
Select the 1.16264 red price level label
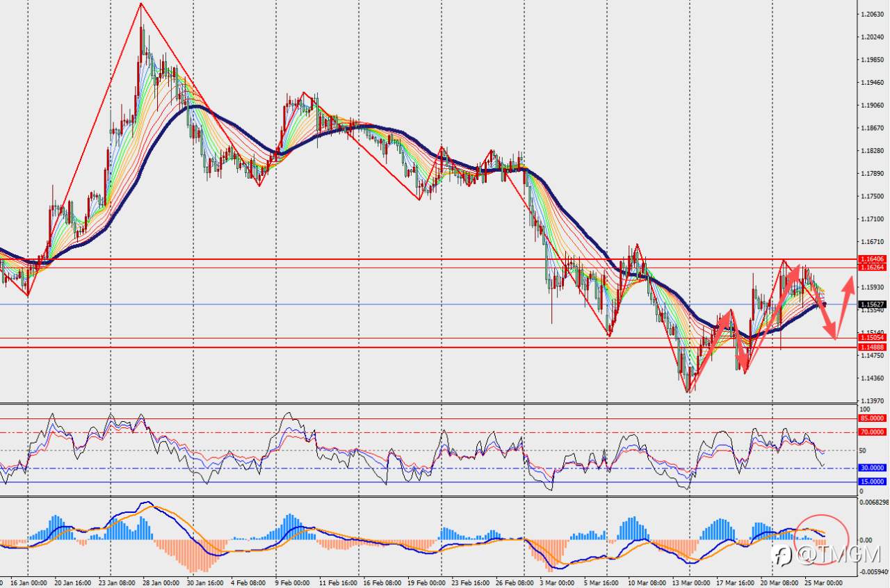tap(872, 267)
